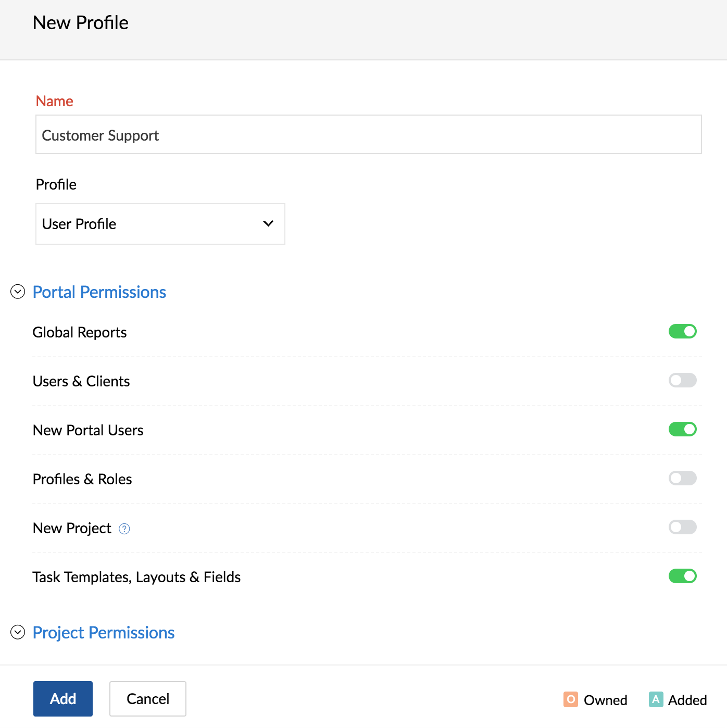The height and width of the screenshot is (728, 727).
Task: Turn off the New Portal Users toggle
Action: click(x=683, y=429)
